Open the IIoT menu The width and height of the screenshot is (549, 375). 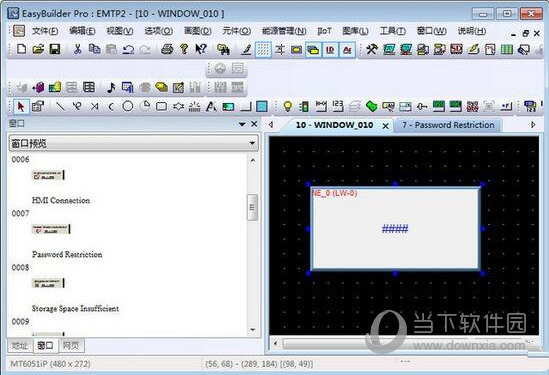(324, 31)
